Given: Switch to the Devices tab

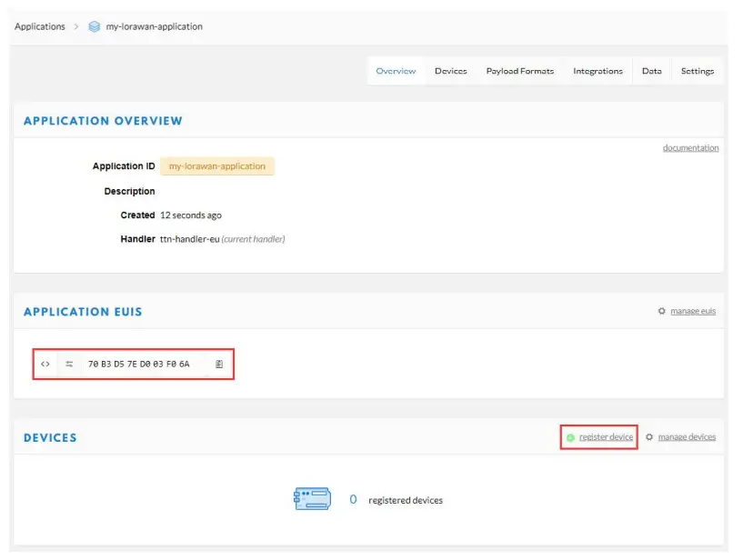Looking at the screenshot, I should (x=451, y=71).
